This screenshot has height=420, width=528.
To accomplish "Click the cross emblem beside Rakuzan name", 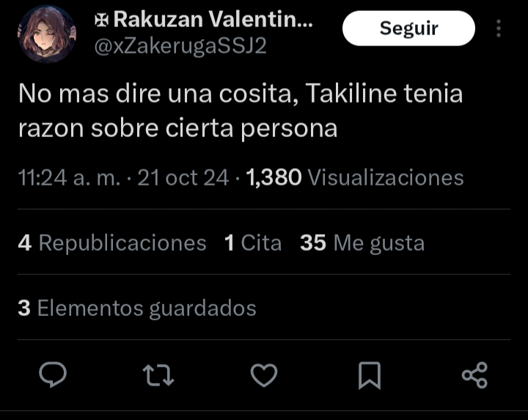I will 101,21.
